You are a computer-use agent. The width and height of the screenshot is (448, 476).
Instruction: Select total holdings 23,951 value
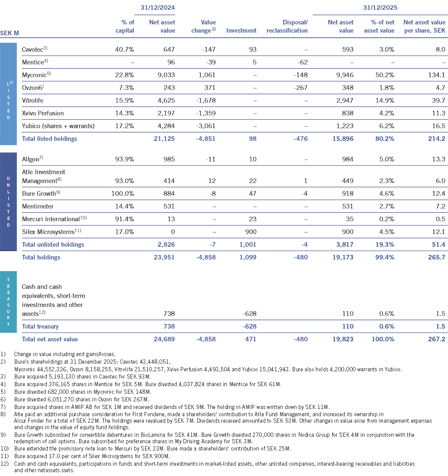(x=164, y=257)
